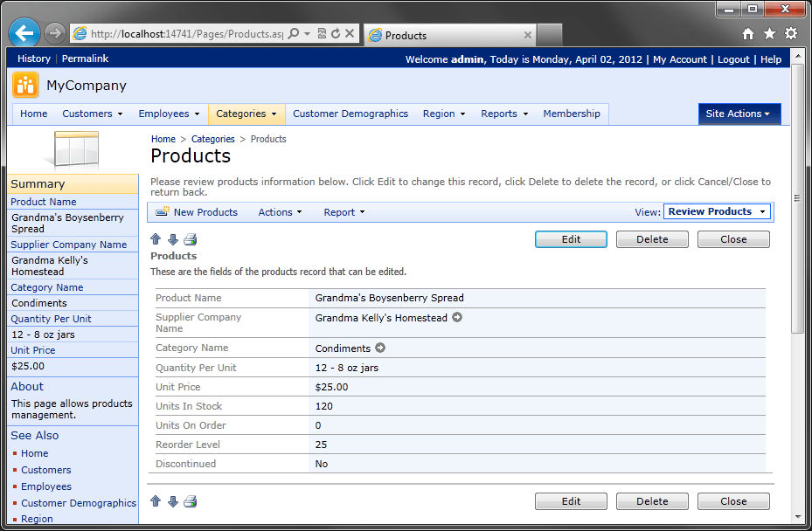This screenshot has height=531, width=812.
Task: Change the View using the Review Products dropdown
Action: 717,211
